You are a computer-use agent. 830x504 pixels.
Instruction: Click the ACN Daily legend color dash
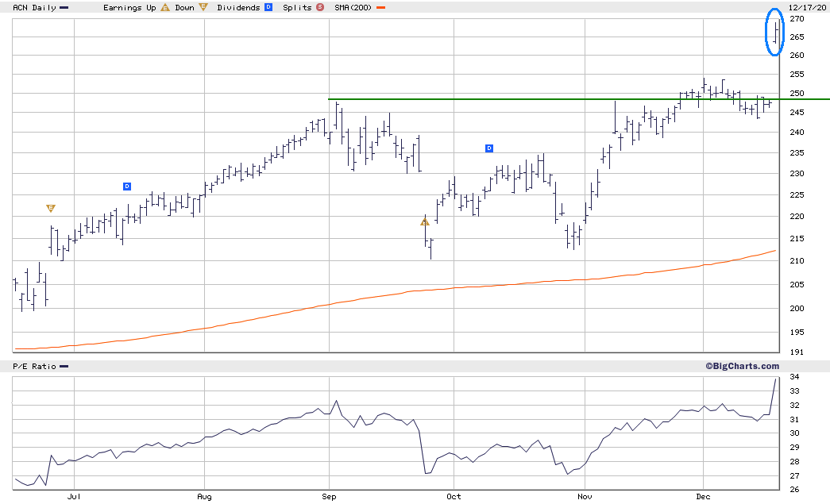click(x=64, y=8)
